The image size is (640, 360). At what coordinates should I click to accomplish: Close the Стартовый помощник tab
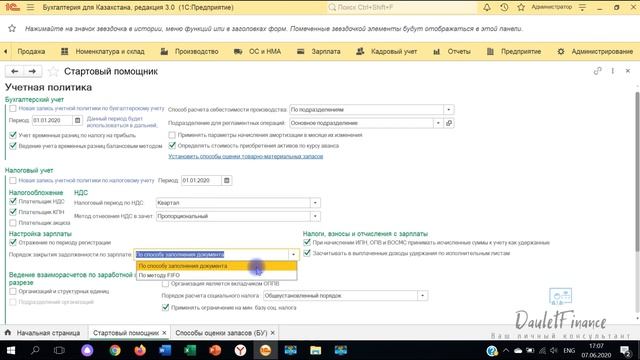164,333
